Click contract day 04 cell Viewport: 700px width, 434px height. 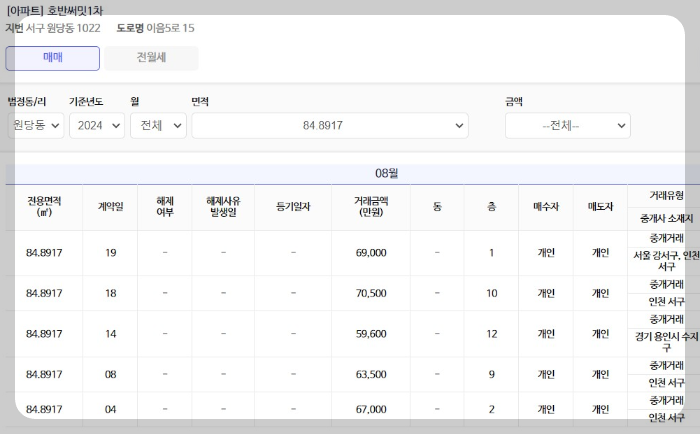tap(110, 409)
